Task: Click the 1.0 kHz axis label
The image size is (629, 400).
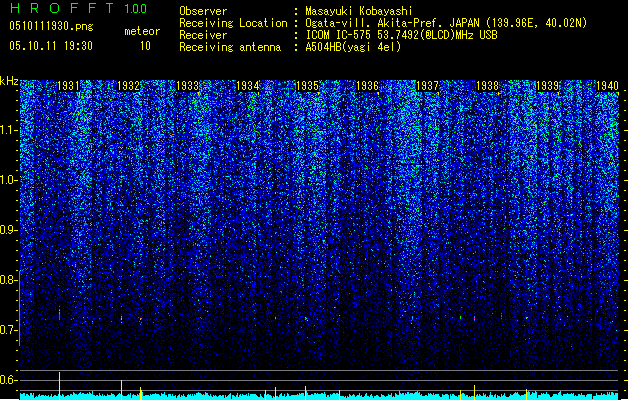Action: click(9, 180)
